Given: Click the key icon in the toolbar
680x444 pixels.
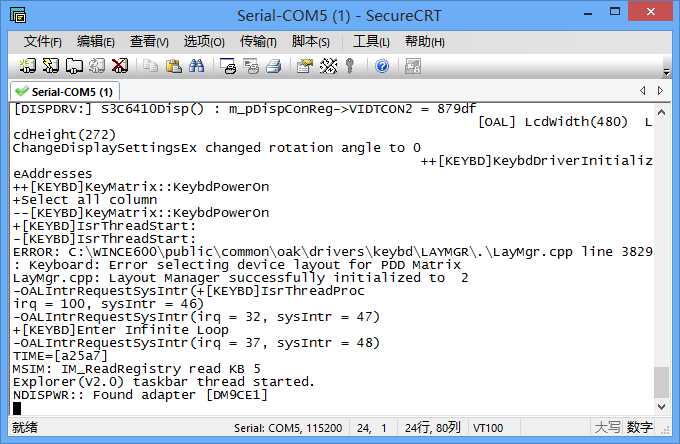Looking at the screenshot, I should tap(350, 66).
